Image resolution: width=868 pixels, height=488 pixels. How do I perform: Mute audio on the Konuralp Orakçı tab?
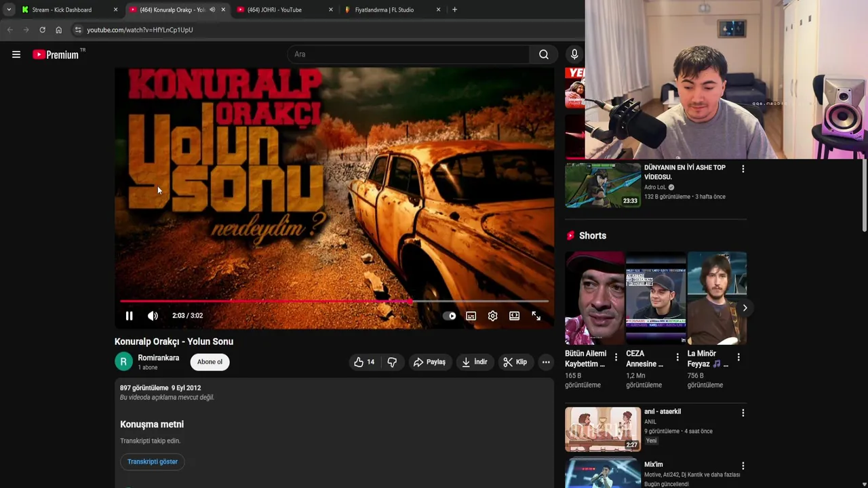click(x=212, y=9)
